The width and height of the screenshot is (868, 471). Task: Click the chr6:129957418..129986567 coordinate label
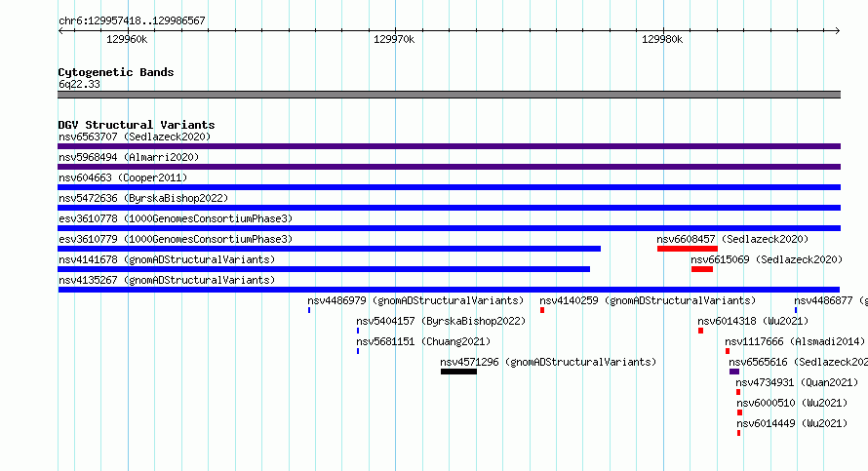132,20
